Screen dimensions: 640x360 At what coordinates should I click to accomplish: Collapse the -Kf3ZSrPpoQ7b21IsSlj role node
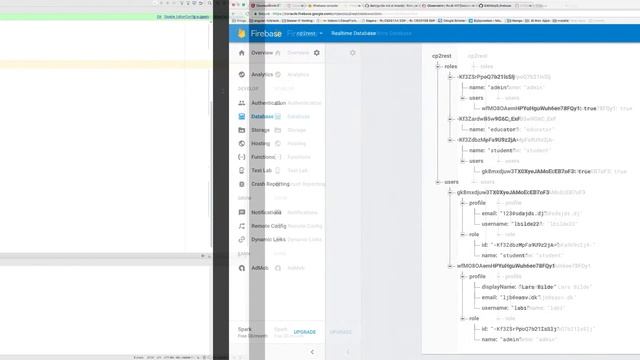pos(450,77)
